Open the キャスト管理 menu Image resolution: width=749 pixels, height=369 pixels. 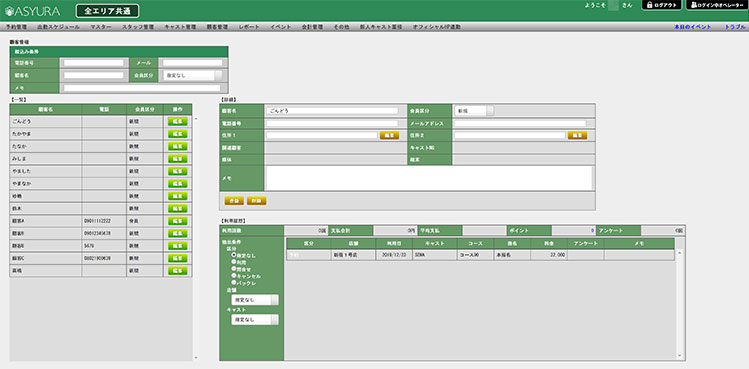click(180, 27)
